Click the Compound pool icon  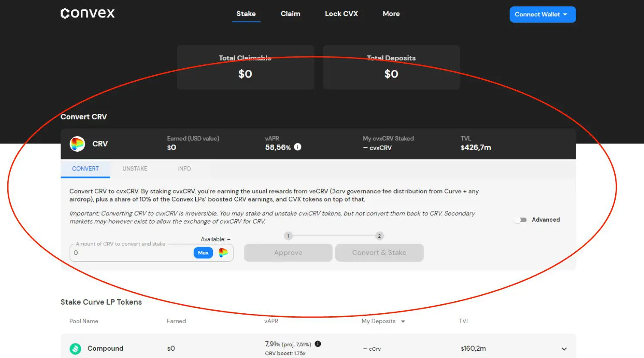[76, 349]
